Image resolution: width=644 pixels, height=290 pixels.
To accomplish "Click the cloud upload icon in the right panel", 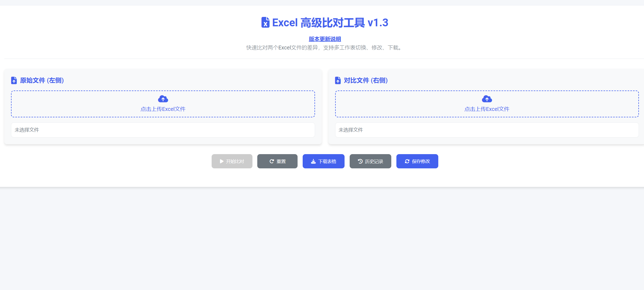I will tap(487, 99).
